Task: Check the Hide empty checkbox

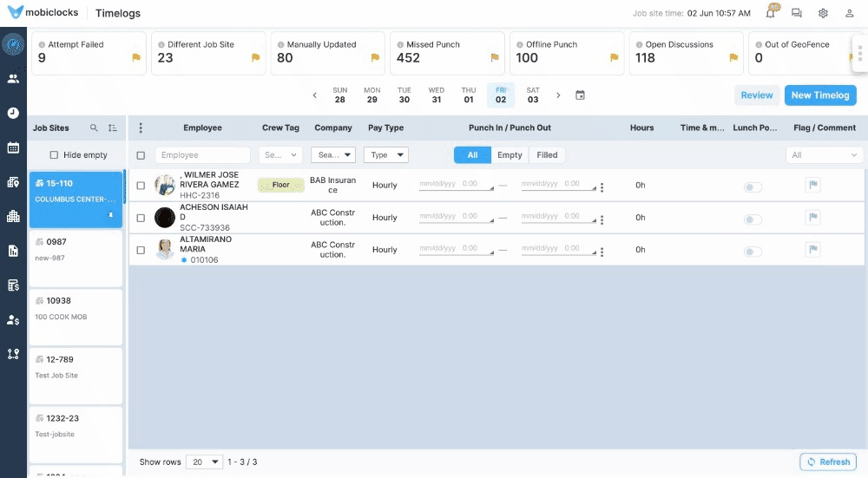Action: [x=54, y=155]
